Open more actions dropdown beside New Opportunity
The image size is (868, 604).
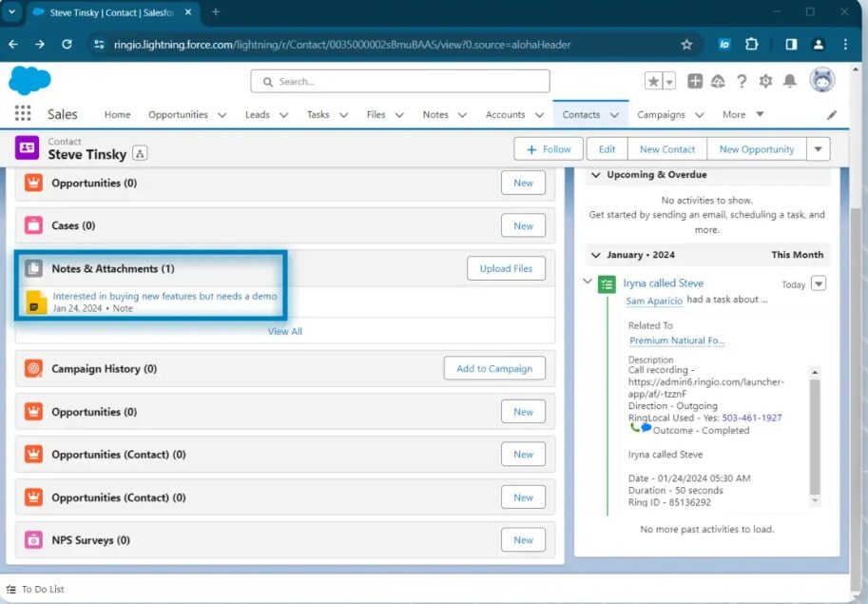[818, 149]
